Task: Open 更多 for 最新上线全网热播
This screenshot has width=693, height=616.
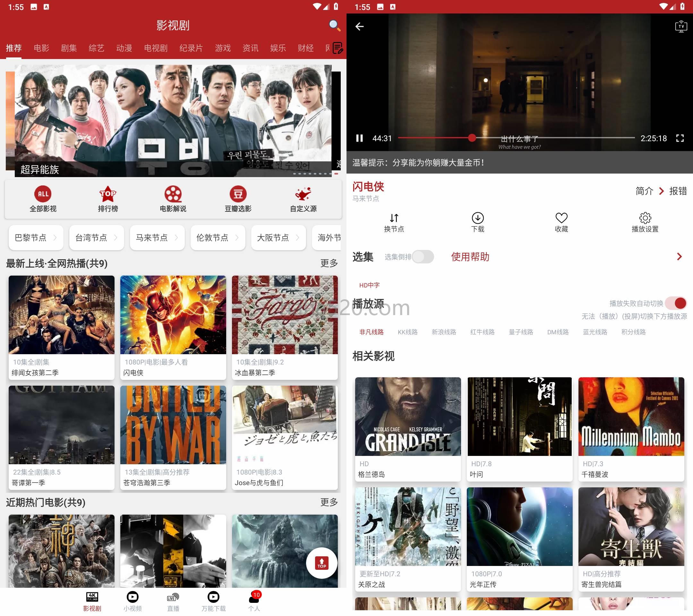Action: pos(330,264)
